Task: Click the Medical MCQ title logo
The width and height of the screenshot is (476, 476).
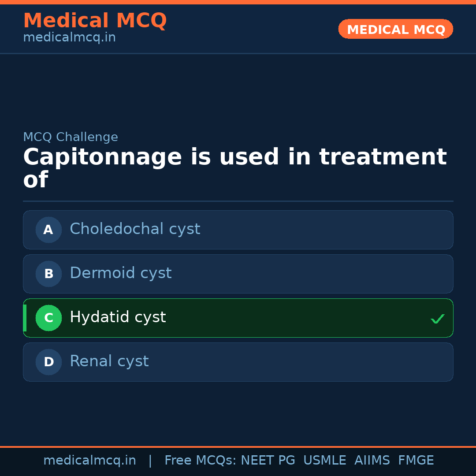Action: pos(95,21)
